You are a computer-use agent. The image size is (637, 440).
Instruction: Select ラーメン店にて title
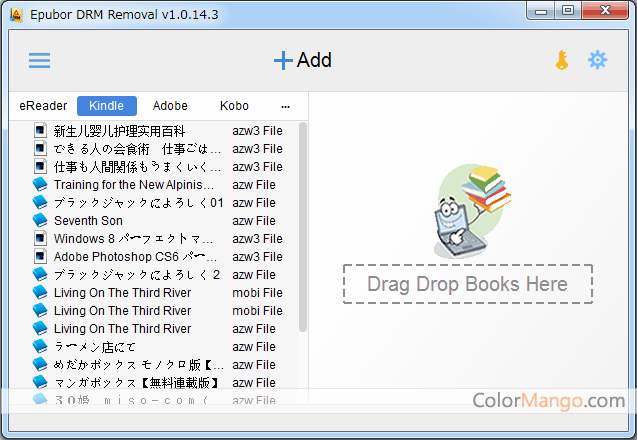tap(94, 347)
